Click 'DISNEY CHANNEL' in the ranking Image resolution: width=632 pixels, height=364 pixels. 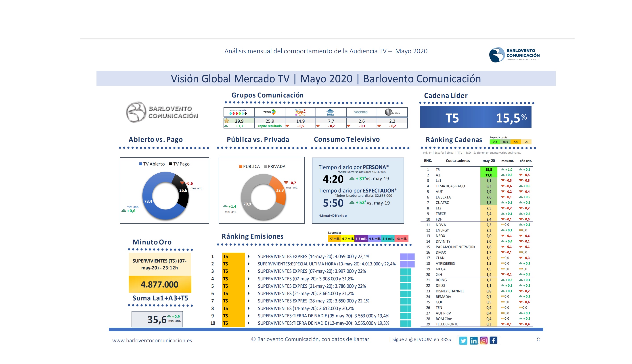point(450,291)
